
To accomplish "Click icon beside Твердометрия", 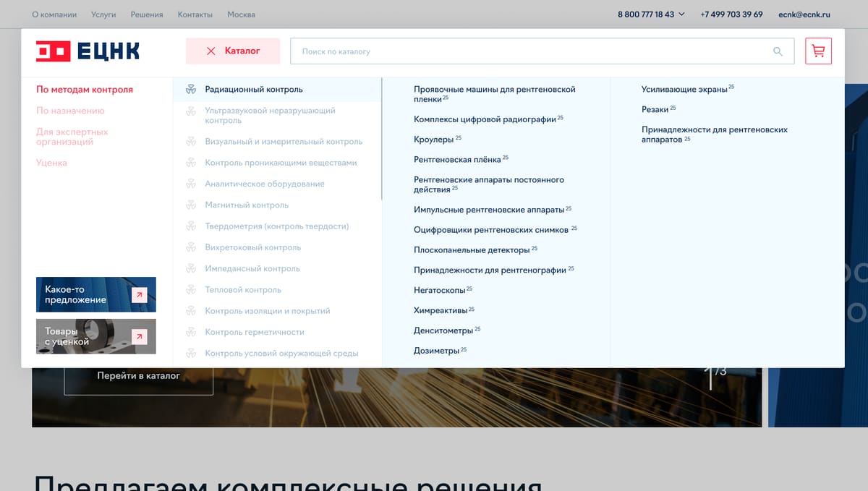I will pos(191,226).
